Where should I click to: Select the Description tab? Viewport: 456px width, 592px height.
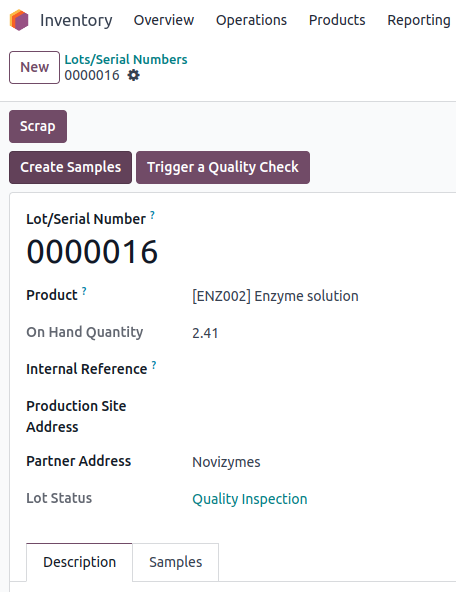(79, 562)
